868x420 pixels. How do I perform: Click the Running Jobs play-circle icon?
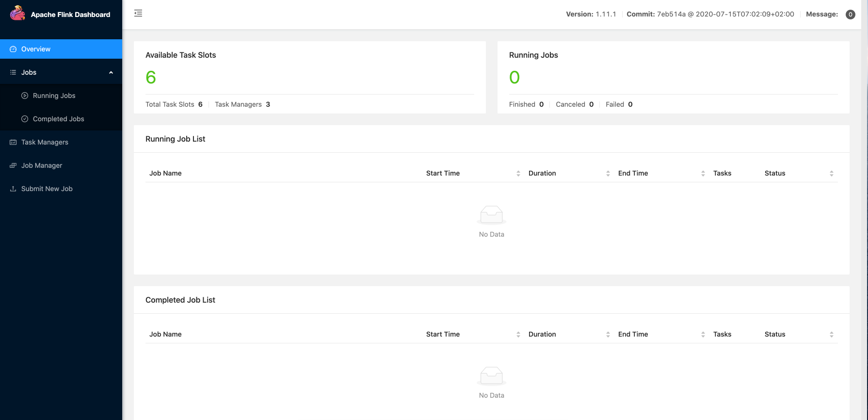[25, 96]
